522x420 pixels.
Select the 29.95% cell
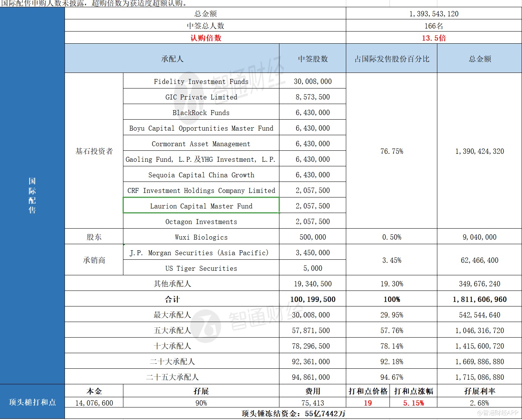click(x=392, y=315)
